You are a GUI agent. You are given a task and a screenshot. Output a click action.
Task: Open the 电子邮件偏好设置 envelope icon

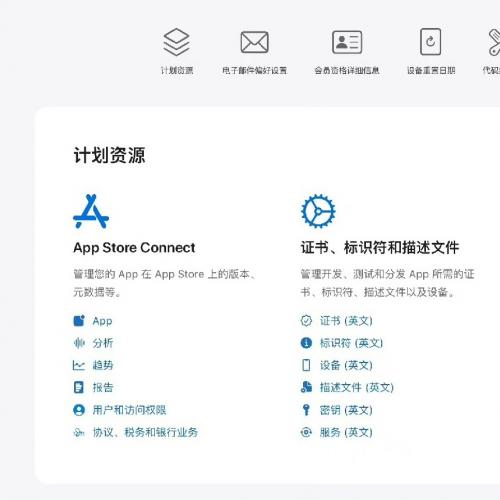tap(254, 42)
